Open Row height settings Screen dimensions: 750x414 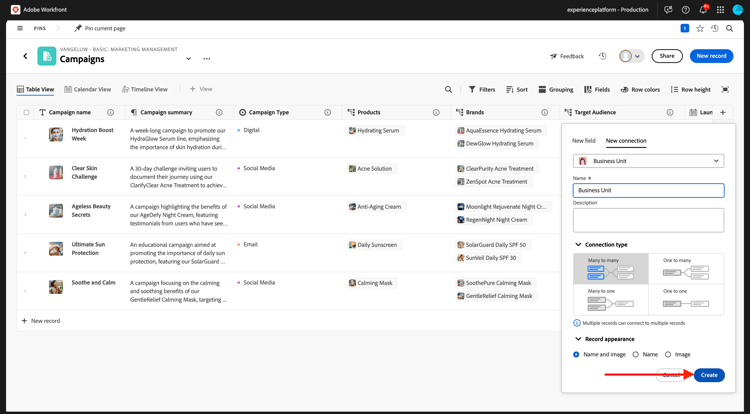[691, 89]
